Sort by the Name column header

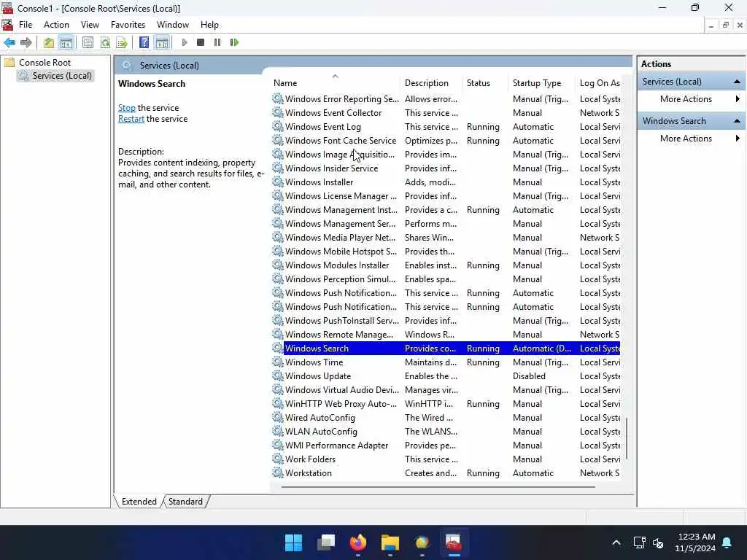(x=336, y=83)
